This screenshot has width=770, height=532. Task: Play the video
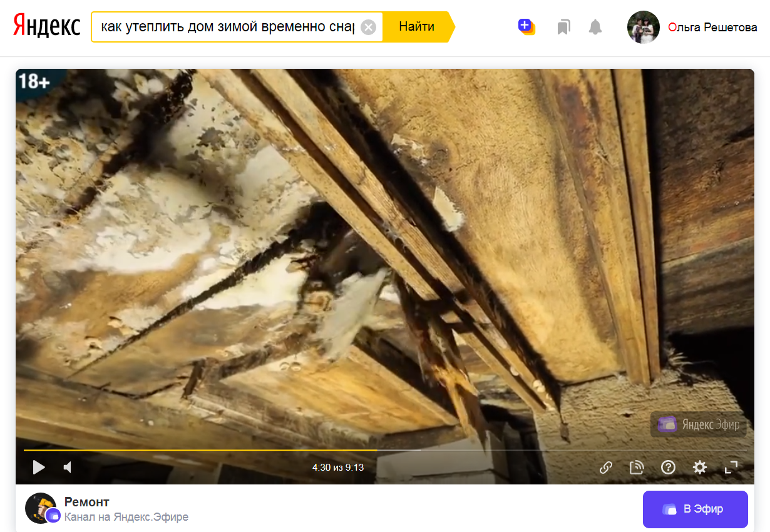coord(39,467)
